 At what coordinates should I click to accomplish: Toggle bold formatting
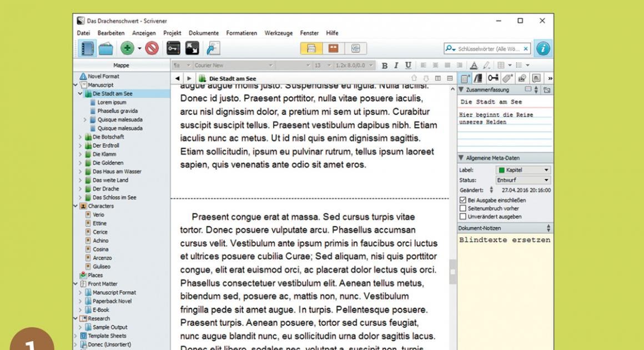[x=384, y=66]
